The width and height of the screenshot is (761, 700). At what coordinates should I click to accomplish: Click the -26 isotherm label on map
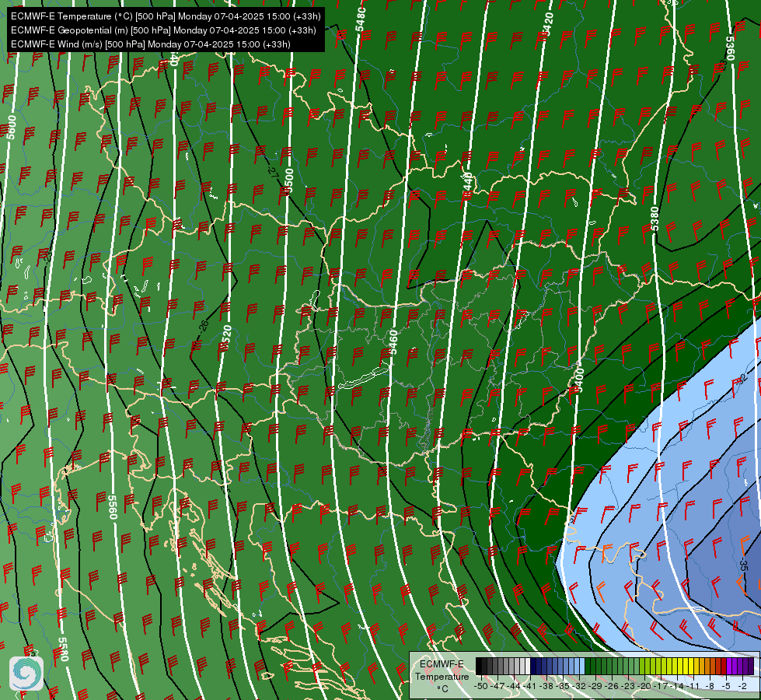[x=204, y=325]
